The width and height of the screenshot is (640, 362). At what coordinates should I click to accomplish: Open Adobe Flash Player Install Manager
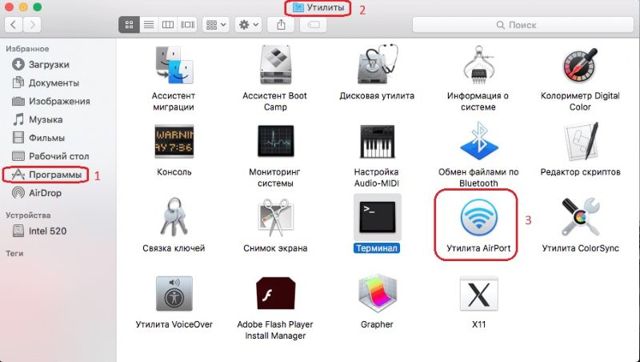pos(275,293)
